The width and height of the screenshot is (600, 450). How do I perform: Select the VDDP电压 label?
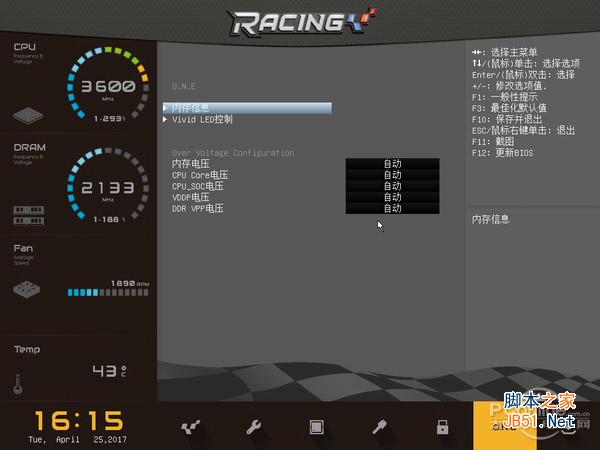click(x=191, y=197)
